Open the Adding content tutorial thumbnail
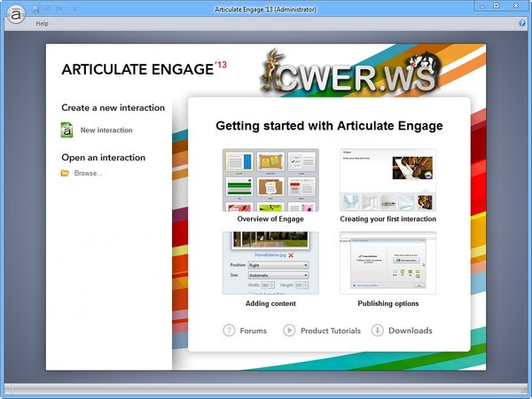The image size is (532, 399). [x=270, y=263]
